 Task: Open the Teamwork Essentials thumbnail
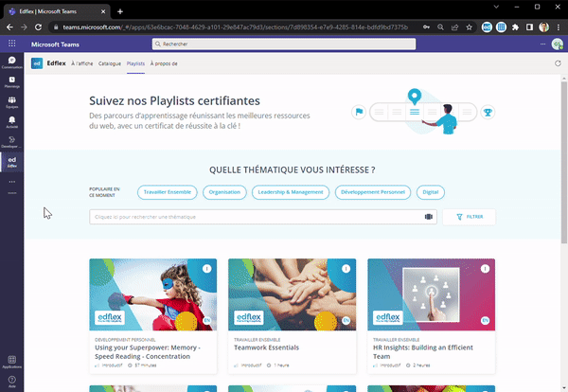[292, 294]
